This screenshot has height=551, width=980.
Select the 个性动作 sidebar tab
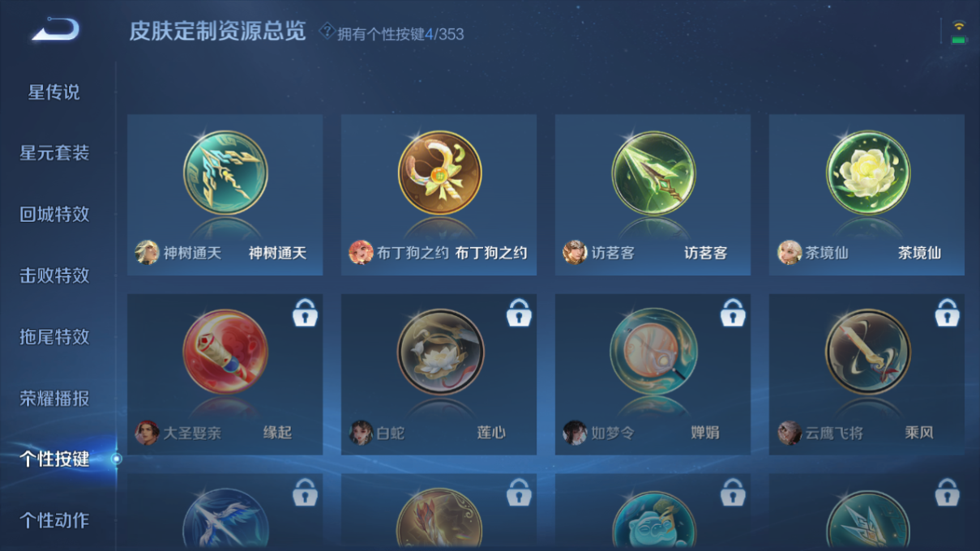(x=54, y=520)
